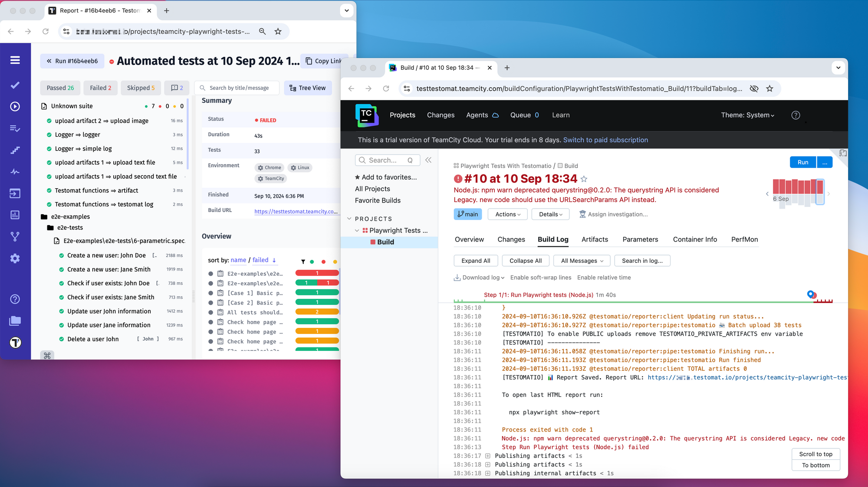Click Copy Link button in Testomat report
The image size is (868, 487).
(323, 61)
